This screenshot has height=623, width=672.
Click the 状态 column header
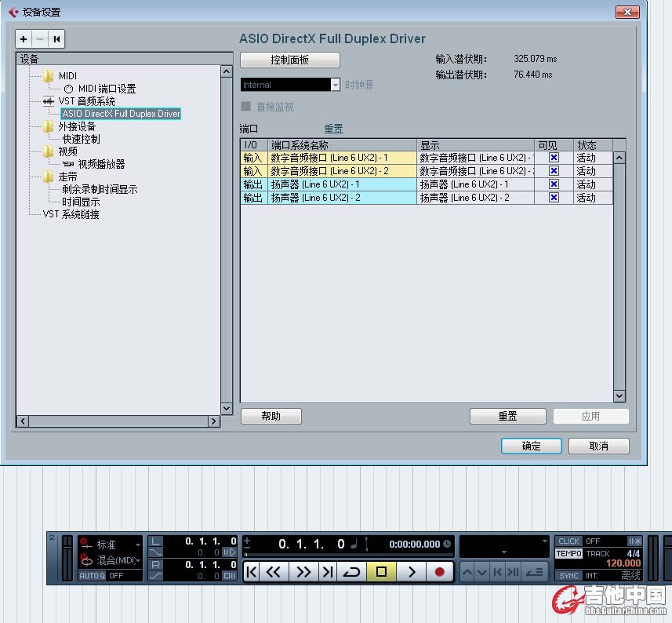point(593,145)
